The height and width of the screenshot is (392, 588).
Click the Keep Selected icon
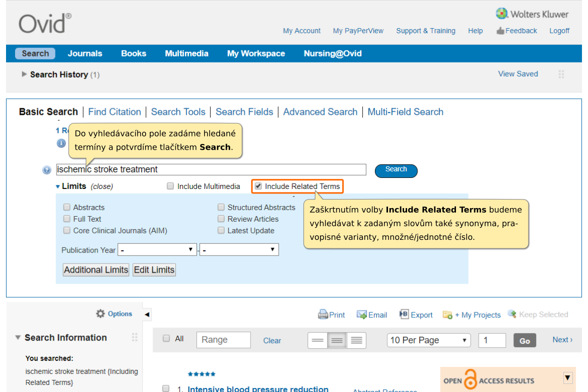point(512,313)
